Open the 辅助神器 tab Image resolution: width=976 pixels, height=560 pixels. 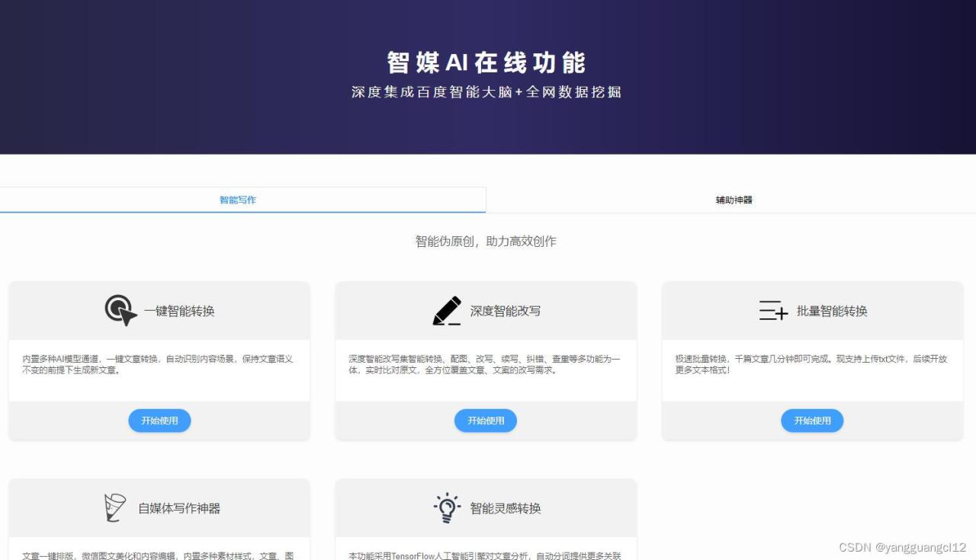tap(734, 200)
